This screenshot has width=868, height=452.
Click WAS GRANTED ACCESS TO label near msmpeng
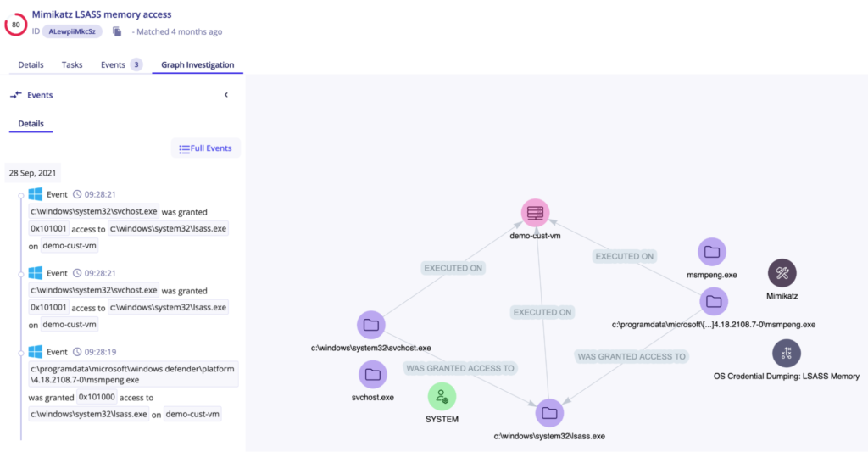tap(631, 357)
